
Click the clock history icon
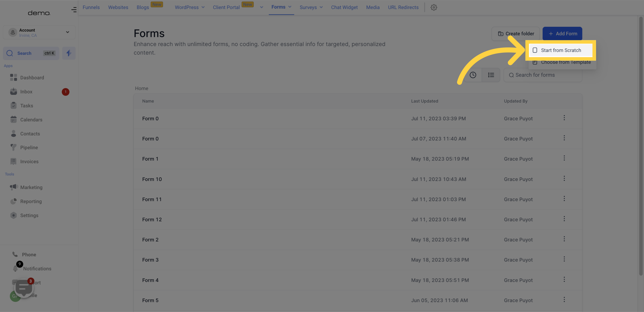pos(473,75)
